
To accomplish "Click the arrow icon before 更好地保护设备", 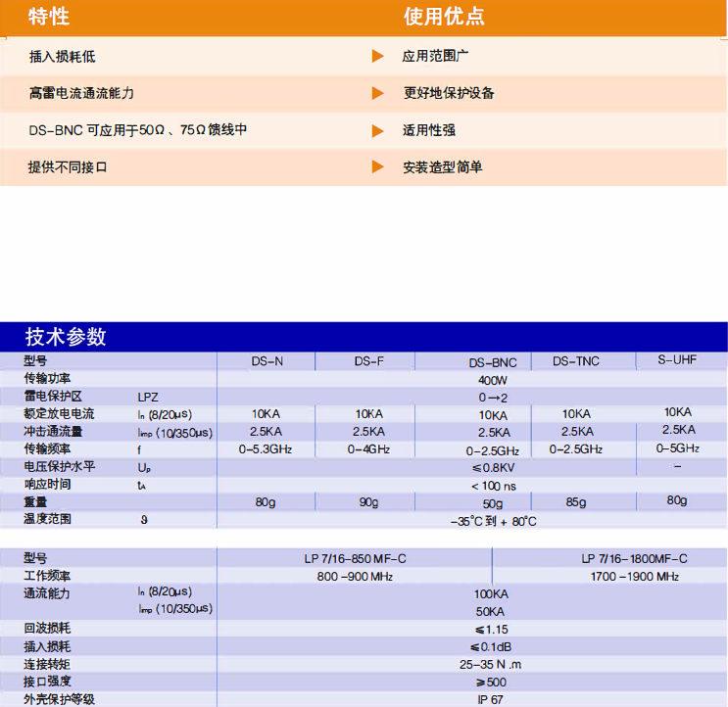I will 378,93.
